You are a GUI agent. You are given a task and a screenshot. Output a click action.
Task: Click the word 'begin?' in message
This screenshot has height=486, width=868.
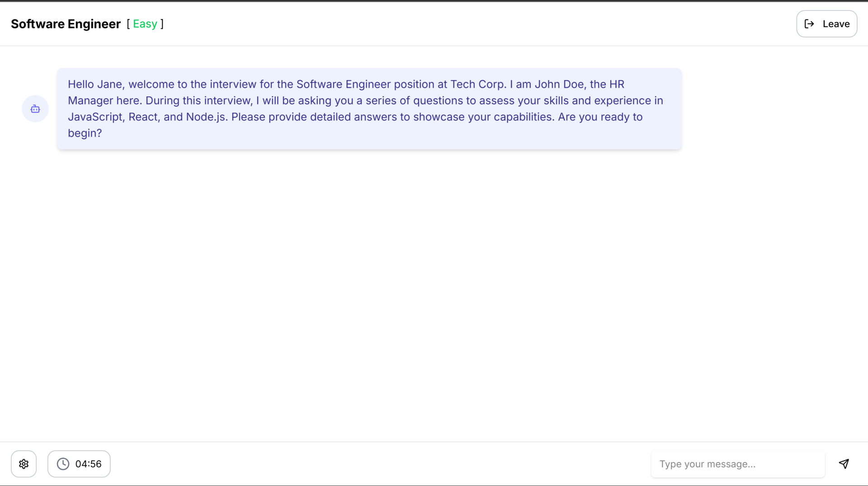(x=85, y=133)
